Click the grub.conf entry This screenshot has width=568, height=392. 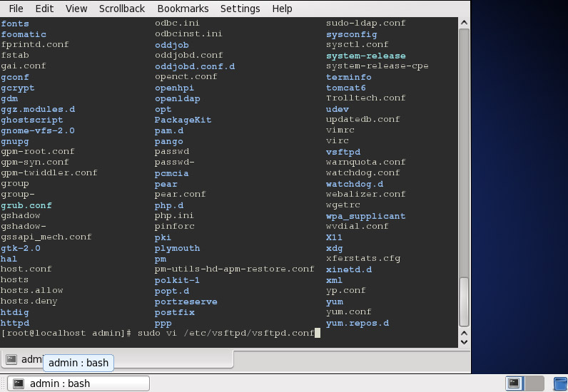click(x=26, y=205)
